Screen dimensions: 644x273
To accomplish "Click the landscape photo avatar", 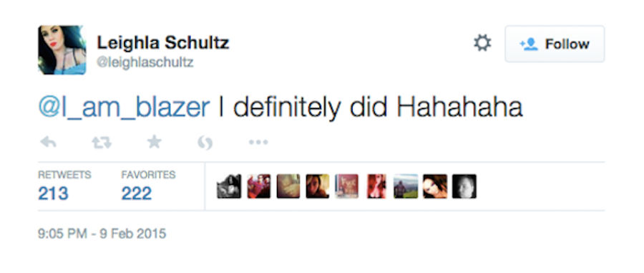I will 406,186.
